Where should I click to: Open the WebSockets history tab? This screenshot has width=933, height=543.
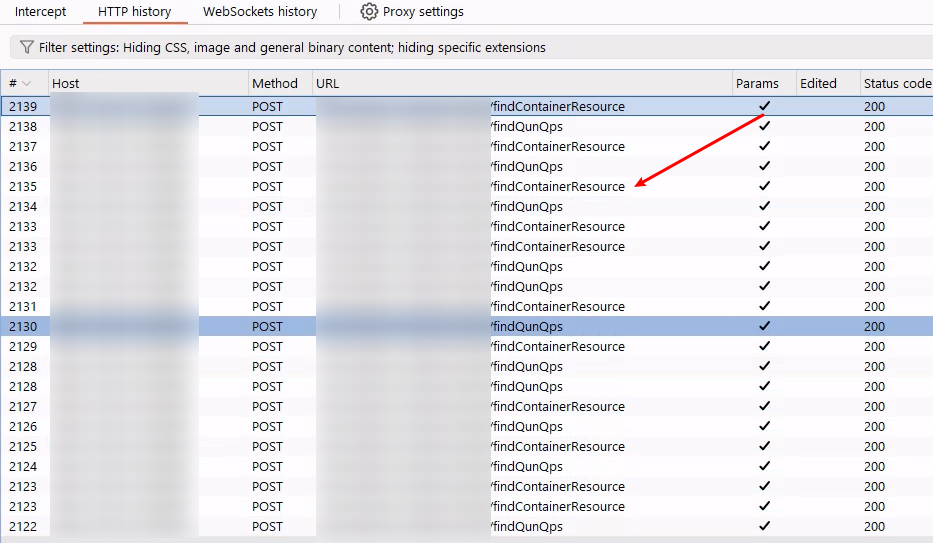(260, 12)
